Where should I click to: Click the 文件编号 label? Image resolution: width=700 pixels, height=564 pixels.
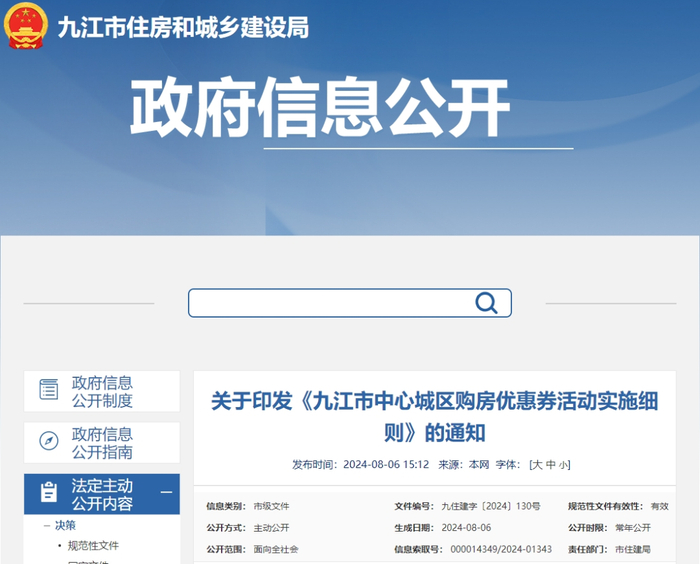coord(414,506)
